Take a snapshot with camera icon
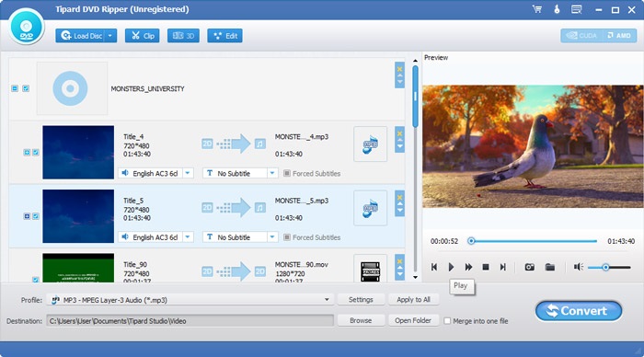 click(529, 267)
